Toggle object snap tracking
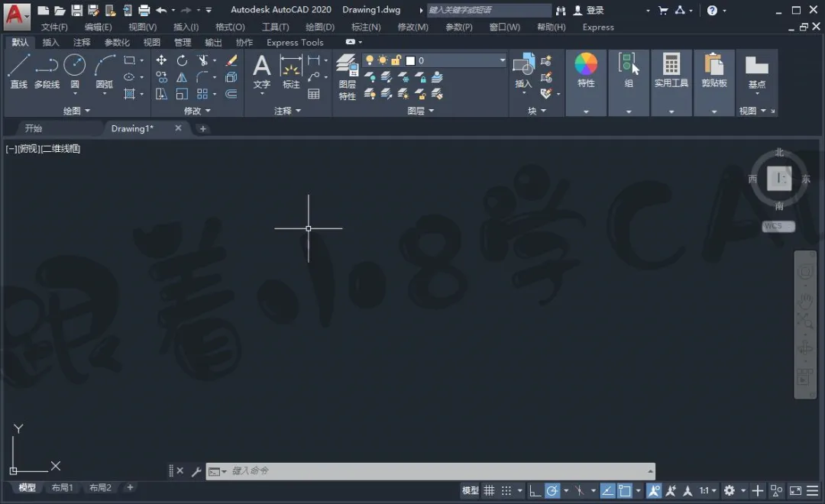825x504 pixels. 608,491
